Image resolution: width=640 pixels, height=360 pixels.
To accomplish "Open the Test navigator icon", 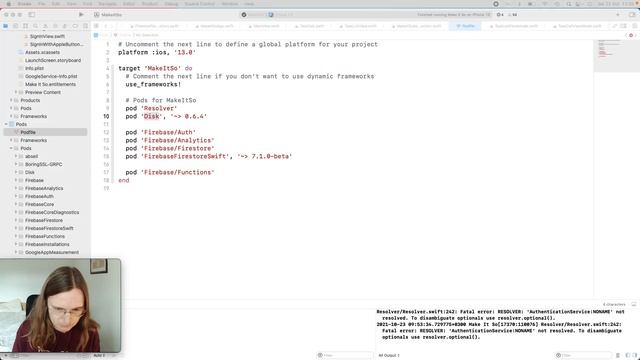I will coord(55,26).
